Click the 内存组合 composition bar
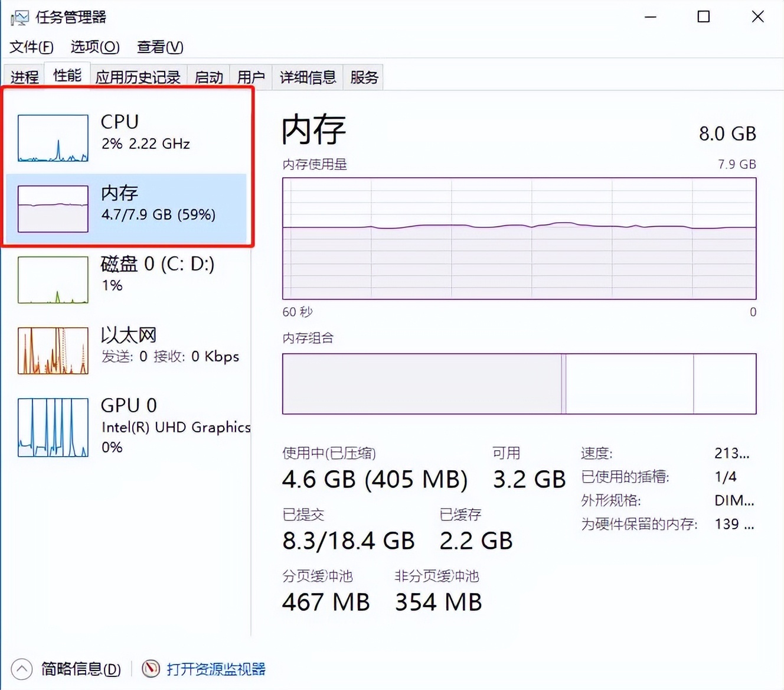Image resolution: width=784 pixels, height=690 pixels. 519,384
